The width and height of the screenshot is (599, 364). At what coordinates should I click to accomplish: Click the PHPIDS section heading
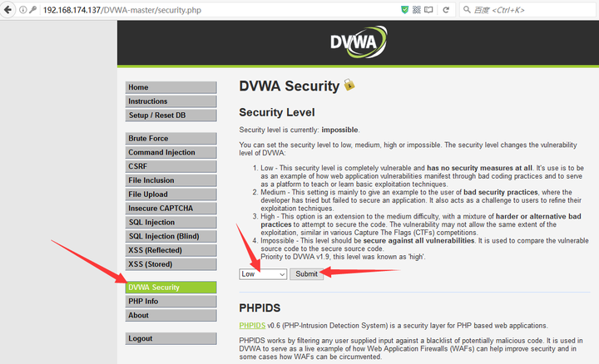pos(260,308)
